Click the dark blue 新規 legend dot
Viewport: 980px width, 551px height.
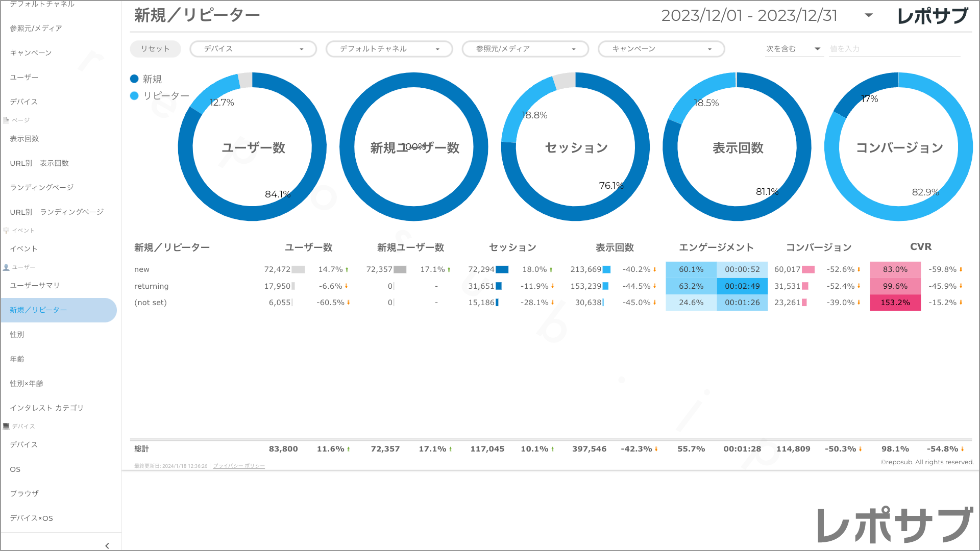[x=134, y=79]
